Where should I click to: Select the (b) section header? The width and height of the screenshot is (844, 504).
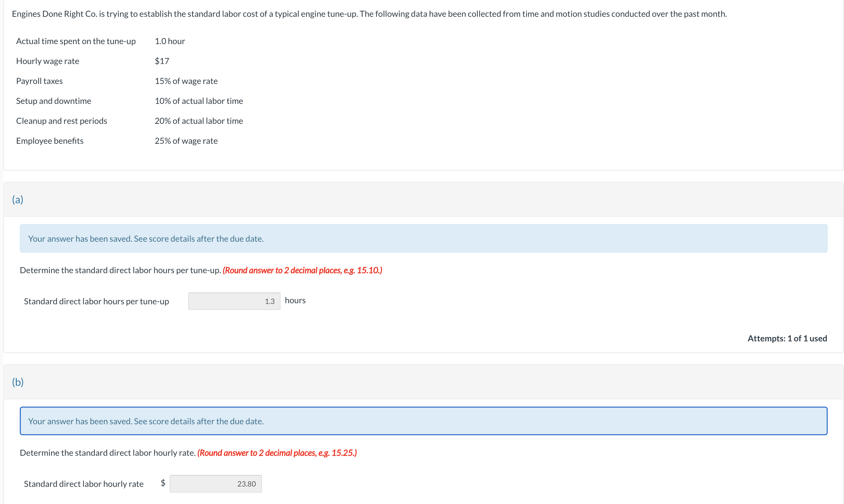tap(18, 382)
